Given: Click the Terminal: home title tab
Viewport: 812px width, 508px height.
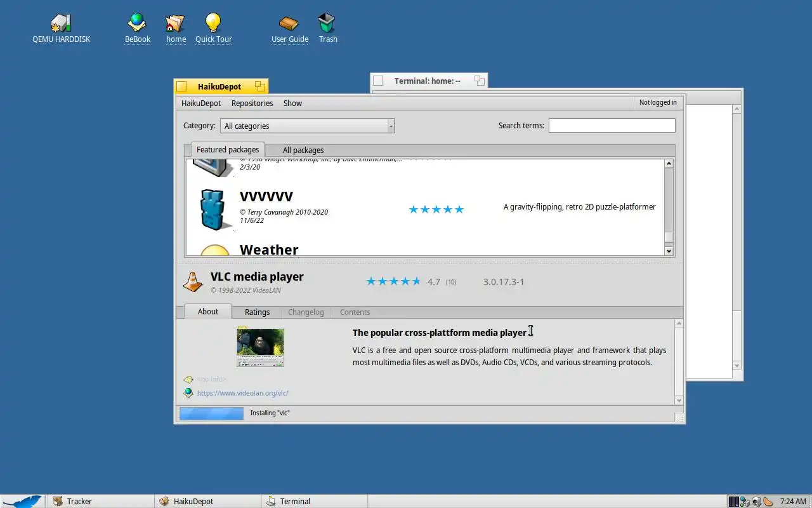Looking at the screenshot, I should 429,81.
